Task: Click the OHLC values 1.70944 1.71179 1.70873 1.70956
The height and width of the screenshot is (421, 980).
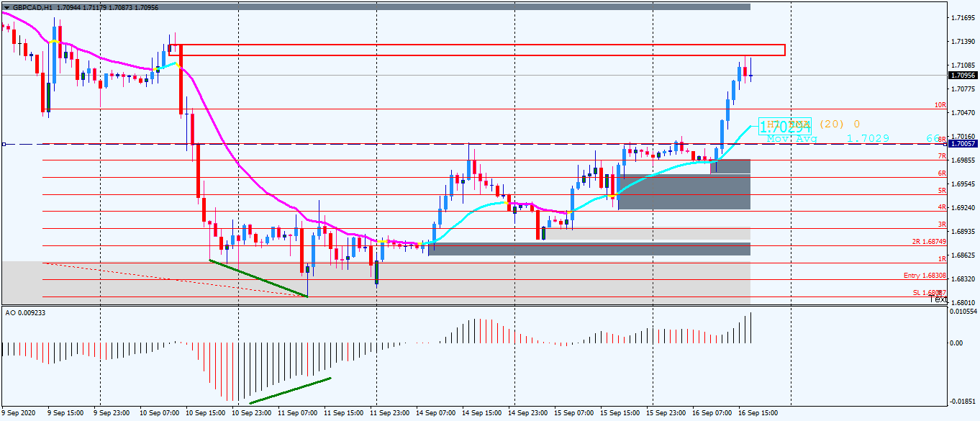Action: (x=109, y=6)
